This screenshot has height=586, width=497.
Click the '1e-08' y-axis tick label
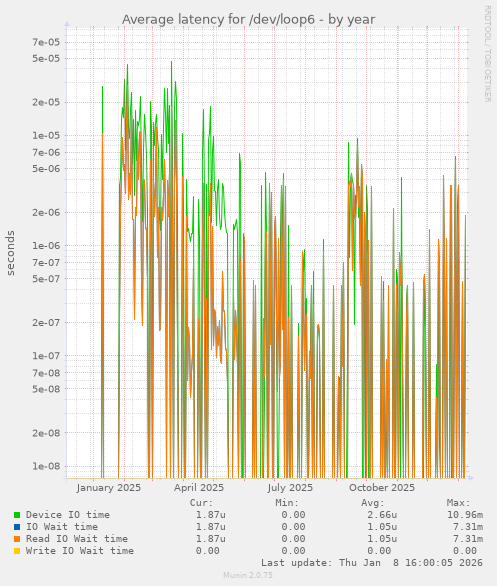[46, 466]
